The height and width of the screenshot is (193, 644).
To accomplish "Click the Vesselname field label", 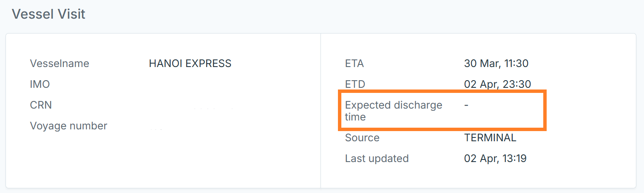I will pos(60,64).
